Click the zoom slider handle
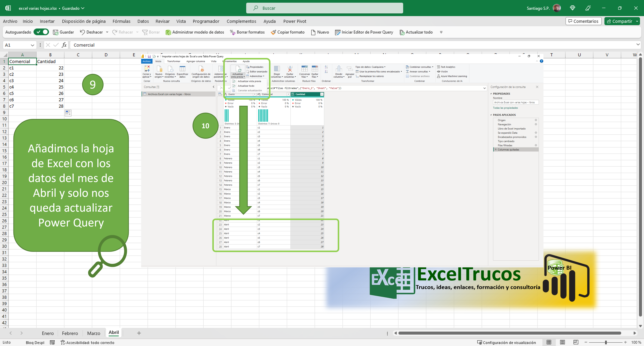Screen dimensions: 644x346 pos(606,342)
